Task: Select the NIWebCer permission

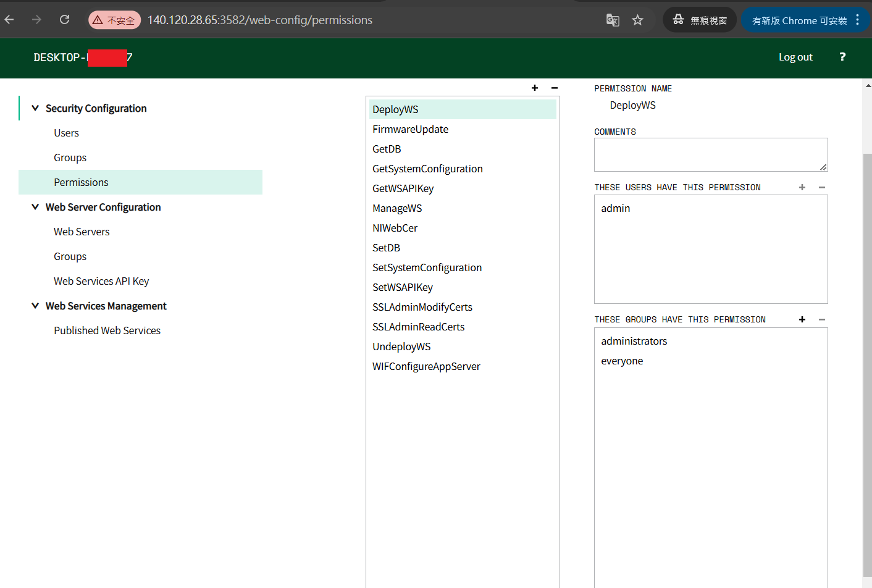Action: [x=463, y=228]
